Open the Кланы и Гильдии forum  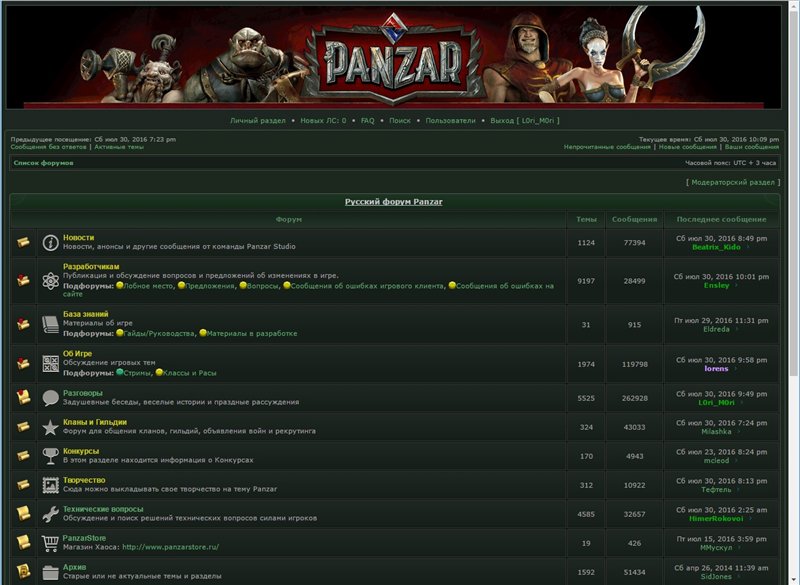tap(95, 422)
